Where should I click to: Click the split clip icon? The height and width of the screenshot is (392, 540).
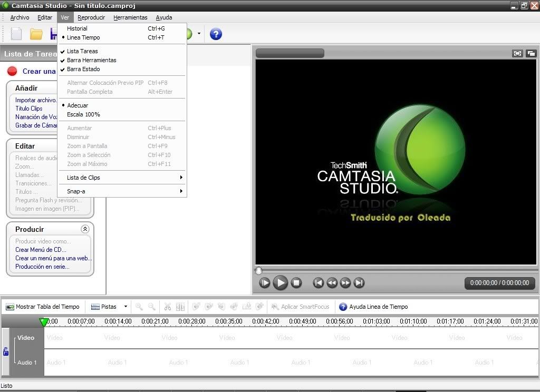point(180,307)
